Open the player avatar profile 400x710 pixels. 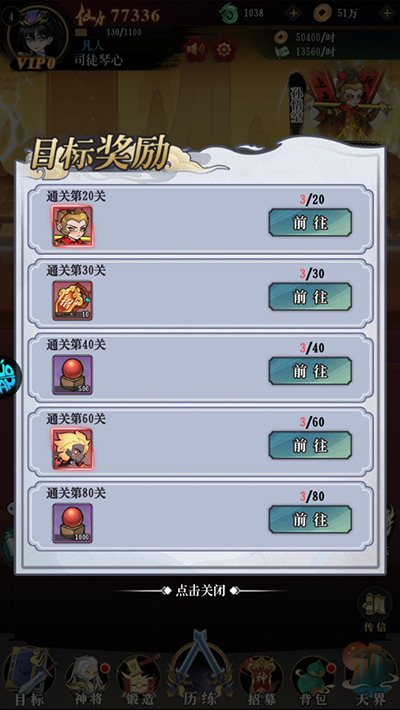tap(37, 38)
